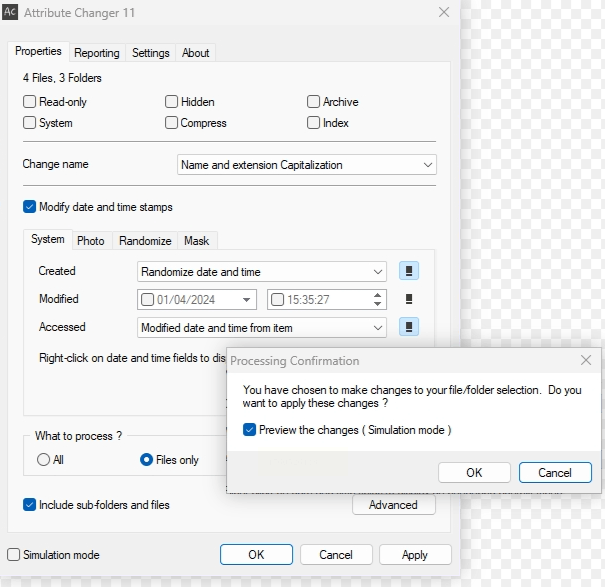The width and height of the screenshot is (605, 587).
Task: Click the Accessed row toggle icon button
Action: [409, 327]
